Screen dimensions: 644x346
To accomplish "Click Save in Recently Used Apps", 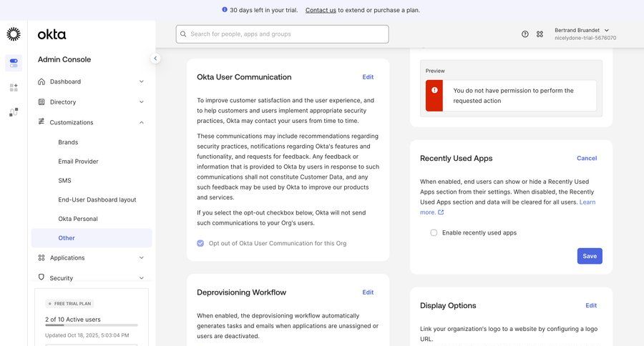I will [589, 256].
